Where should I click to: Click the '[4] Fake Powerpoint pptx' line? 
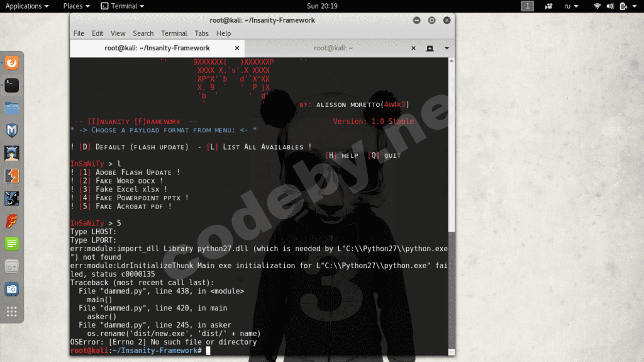130,198
